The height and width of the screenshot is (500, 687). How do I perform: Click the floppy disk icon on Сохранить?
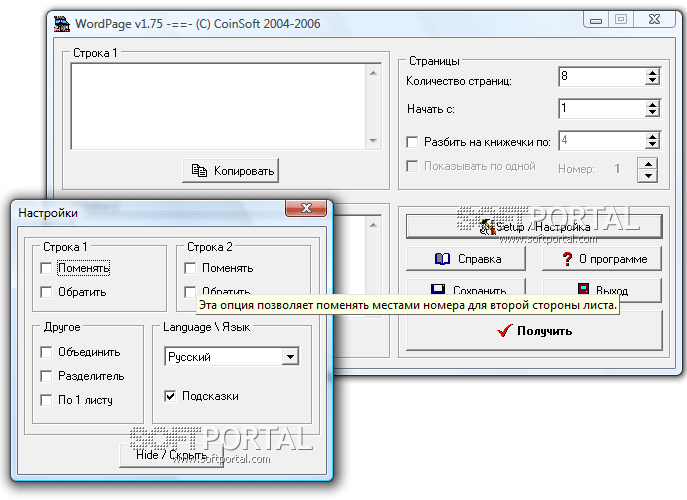[438, 289]
